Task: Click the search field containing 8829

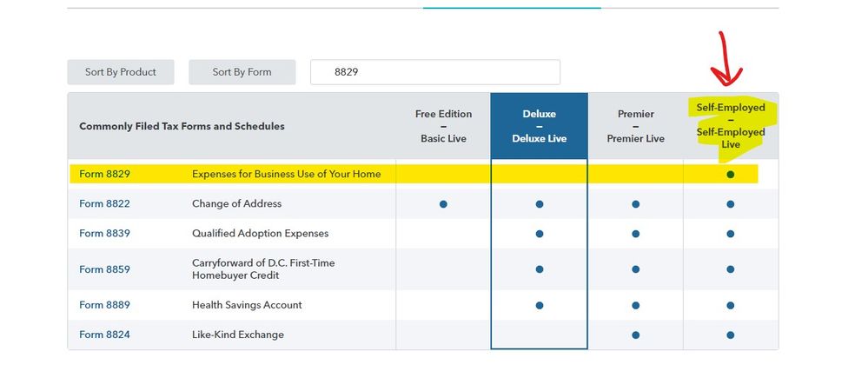Action: point(434,72)
